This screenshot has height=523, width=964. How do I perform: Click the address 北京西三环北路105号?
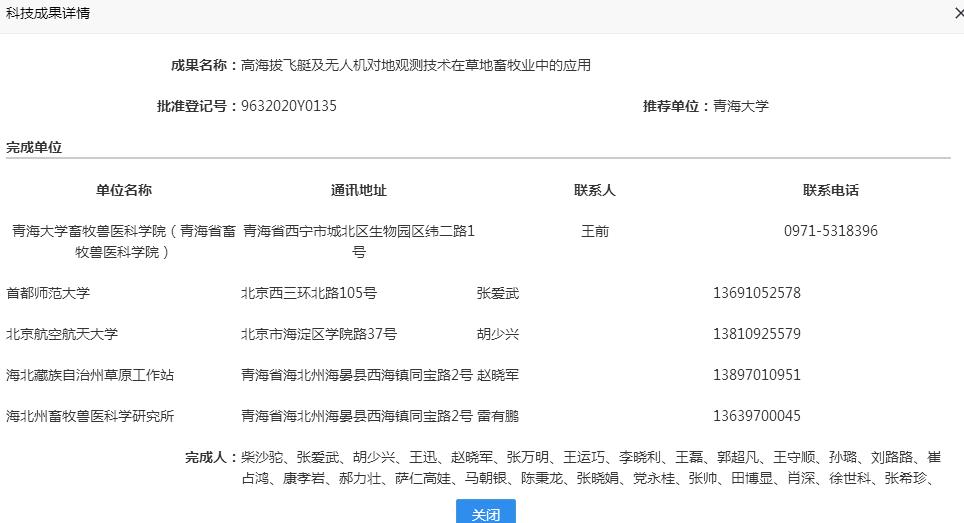tap(309, 293)
